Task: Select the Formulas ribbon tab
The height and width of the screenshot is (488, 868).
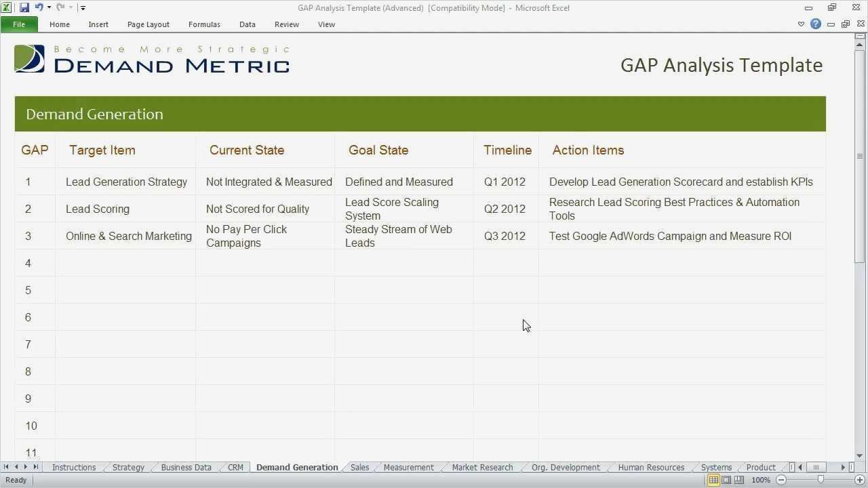Action: tap(204, 24)
